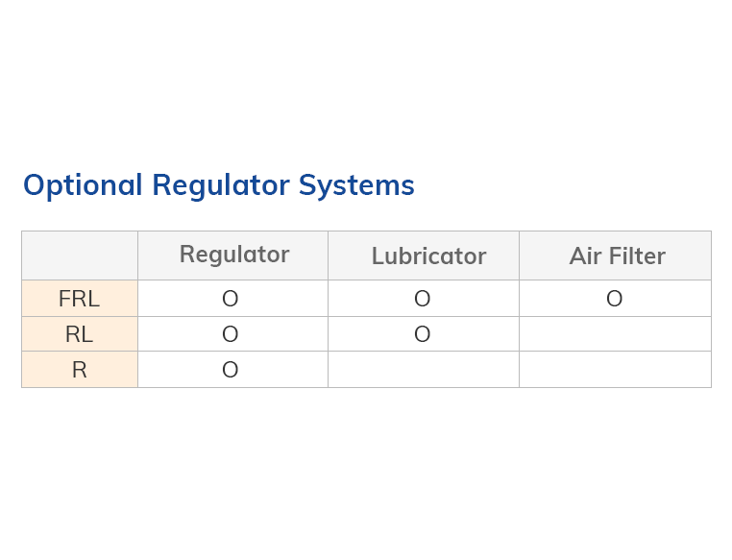Select the FRL row label
Viewport: 732px width, 560px height.
pyautogui.click(x=80, y=299)
